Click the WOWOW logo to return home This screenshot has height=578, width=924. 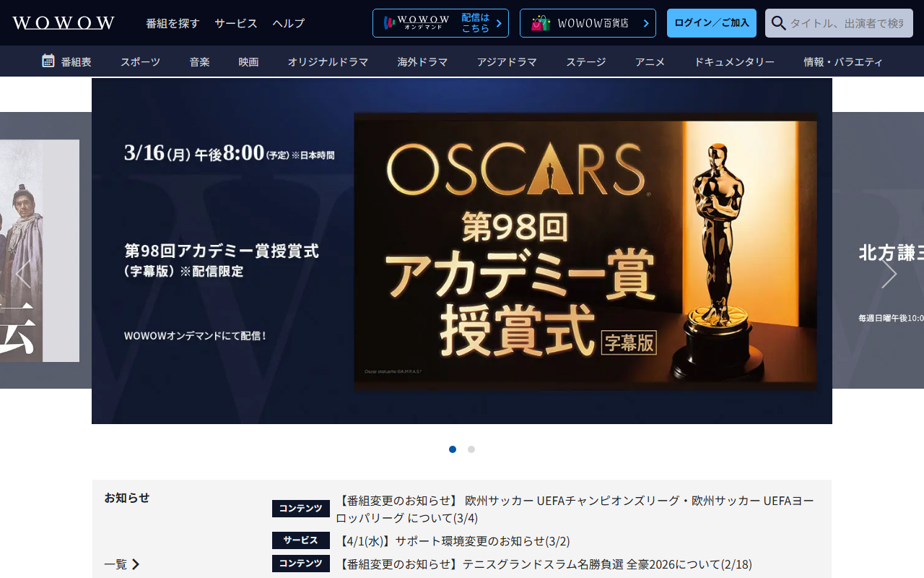pyautogui.click(x=63, y=22)
